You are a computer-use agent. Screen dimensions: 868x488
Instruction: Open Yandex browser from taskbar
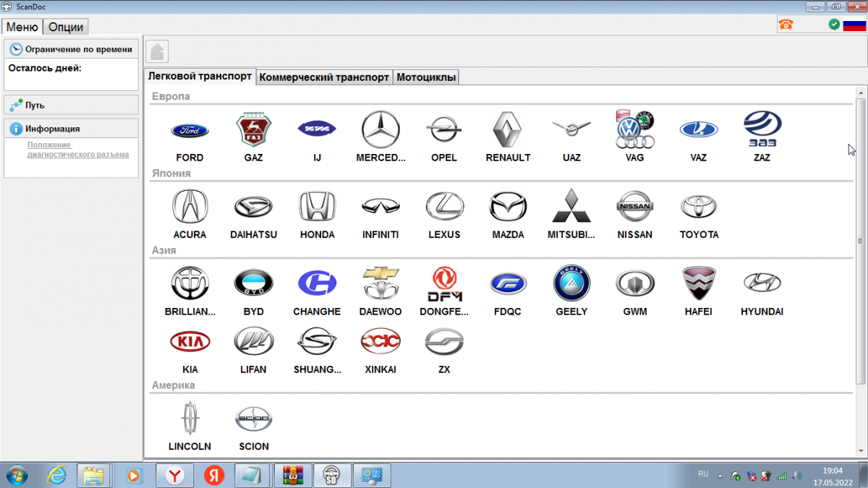tap(174, 475)
